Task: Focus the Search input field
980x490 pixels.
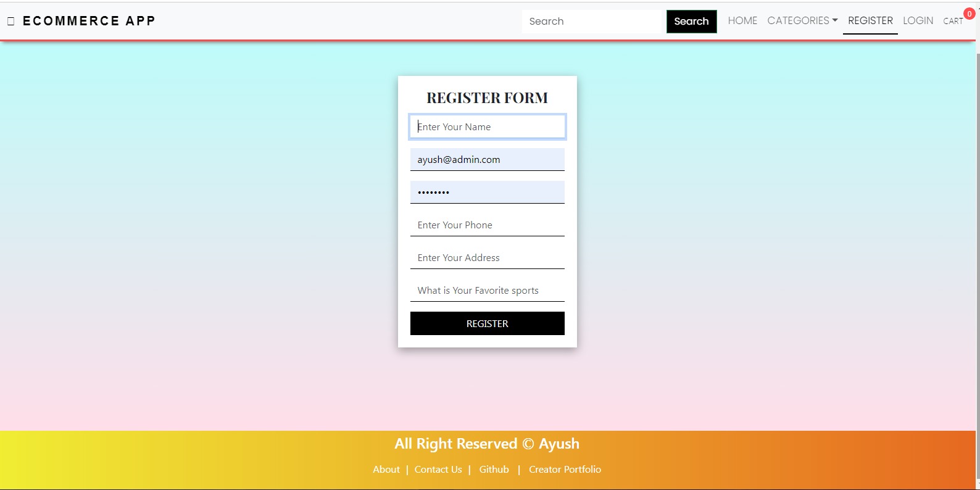Action: pyautogui.click(x=592, y=22)
